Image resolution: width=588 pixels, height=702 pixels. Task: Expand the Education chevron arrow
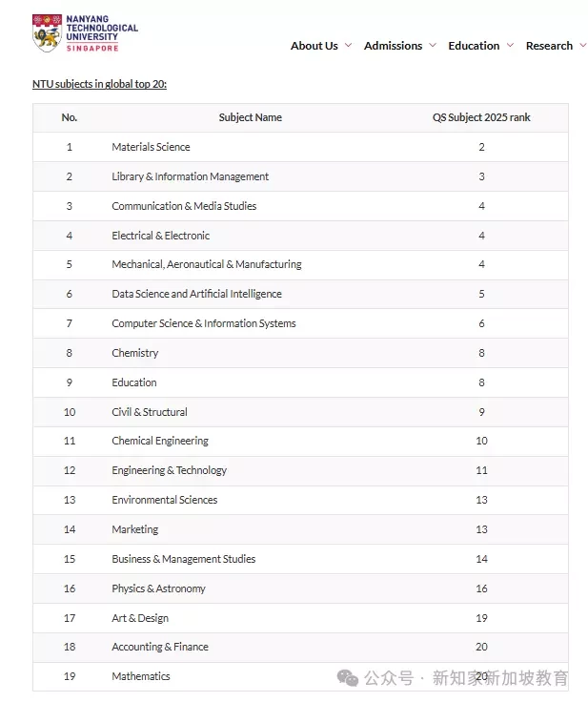pyautogui.click(x=510, y=45)
